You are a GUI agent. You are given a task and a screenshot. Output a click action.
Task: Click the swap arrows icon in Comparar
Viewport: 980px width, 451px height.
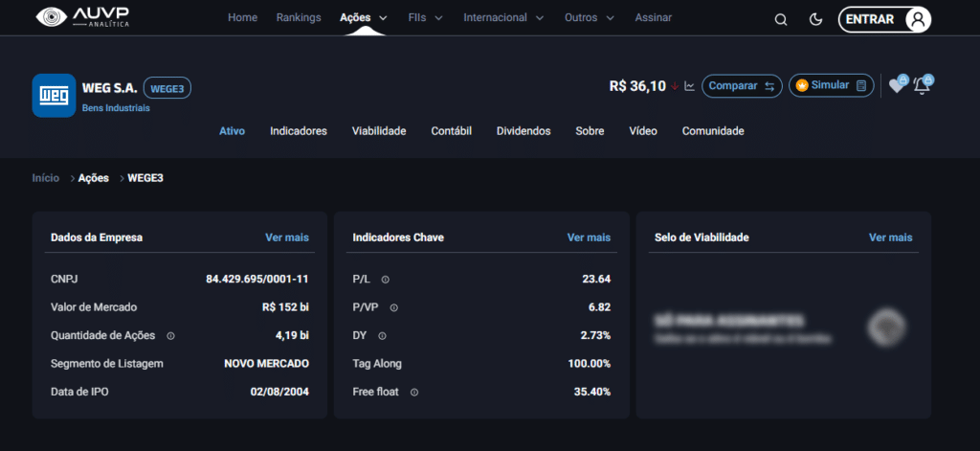(769, 85)
